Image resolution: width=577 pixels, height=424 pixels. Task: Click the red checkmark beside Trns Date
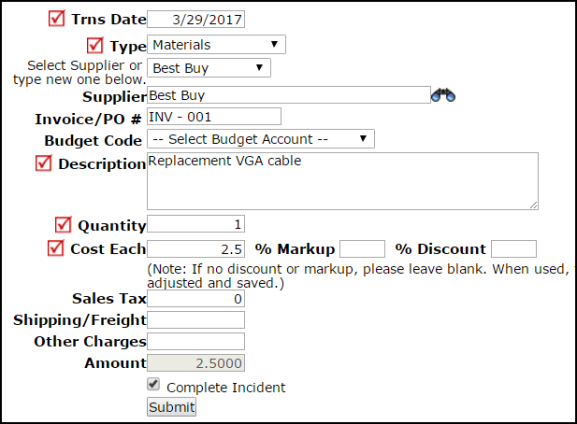click(x=57, y=18)
